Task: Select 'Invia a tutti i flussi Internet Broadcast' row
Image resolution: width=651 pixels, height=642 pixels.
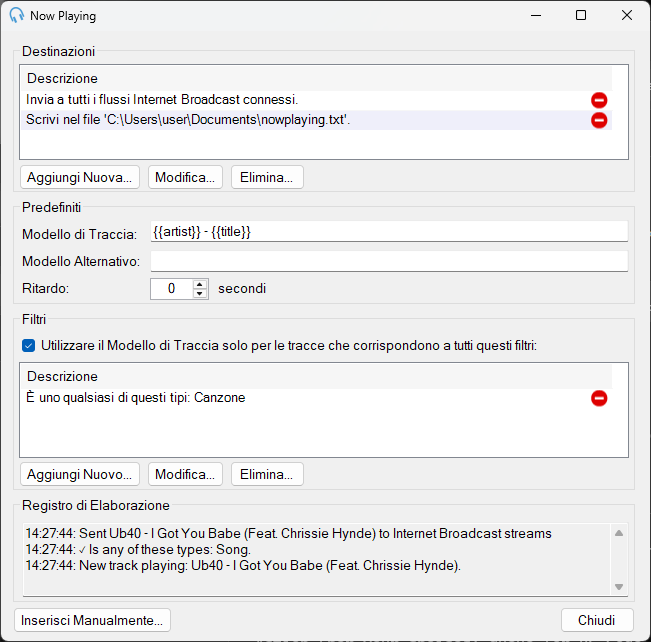Action: pos(316,100)
